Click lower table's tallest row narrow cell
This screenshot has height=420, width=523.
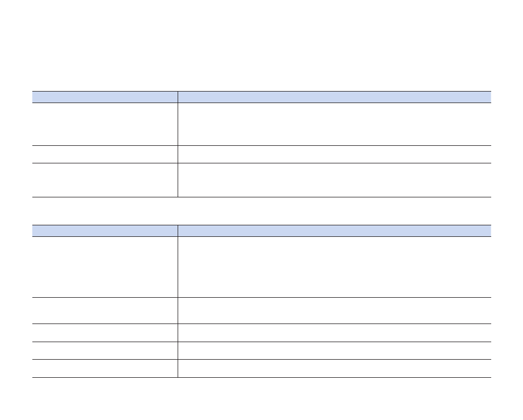coord(105,267)
